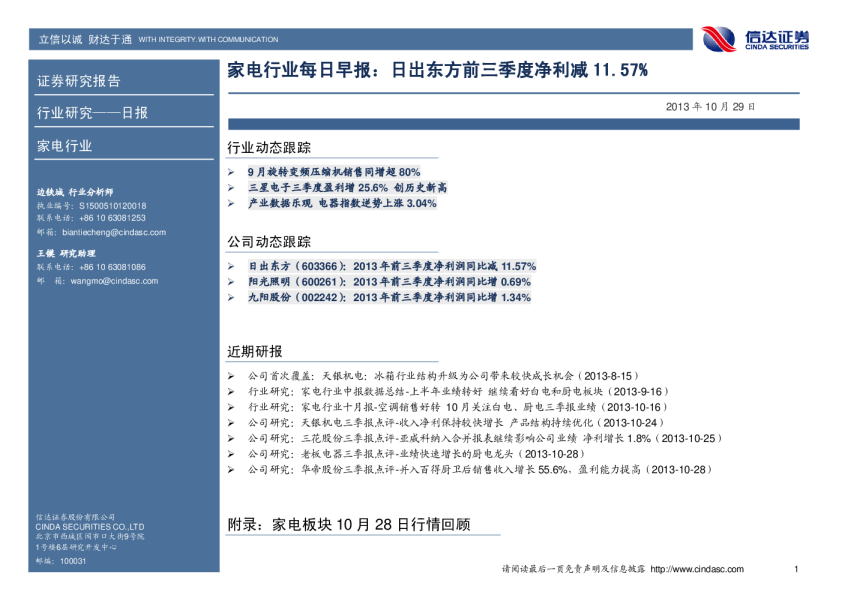The height and width of the screenshot is (595, 842).
Task: Select the 证券研究报告 sidebar heading
Action: point(78,81)
